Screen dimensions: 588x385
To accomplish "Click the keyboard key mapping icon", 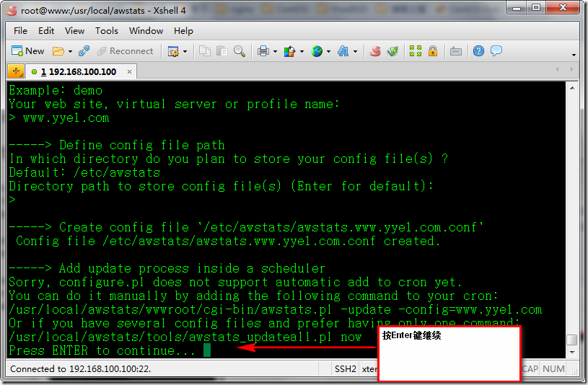I will coord(456,51).
